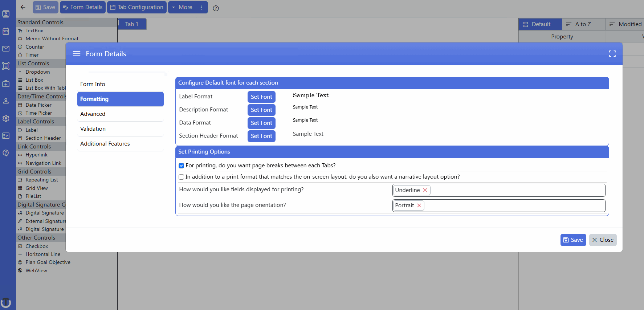Uncheck page breaks between each Tabs option
The width and height of the screenshot is (644, 310).
(x=182, y=166)
